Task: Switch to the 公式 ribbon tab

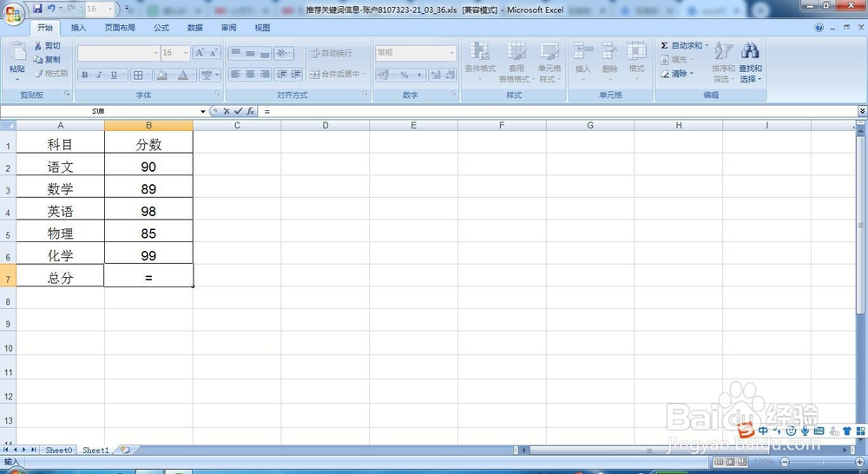Action: [161, 28]
